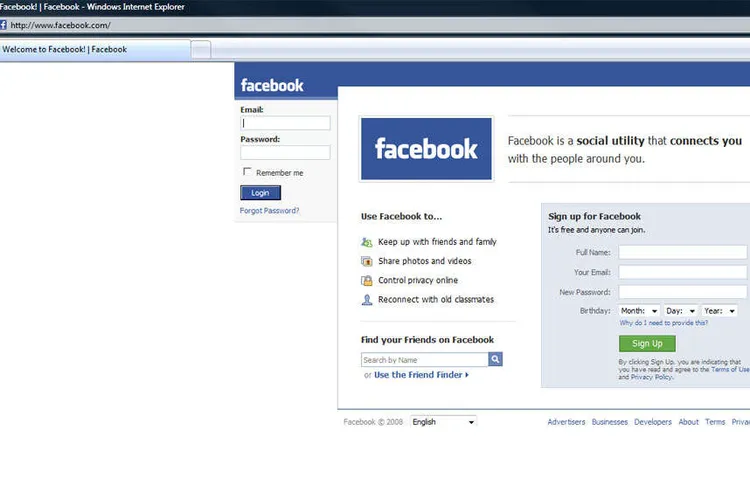
Task: Open the English language selector
Action: pyautogui.click(x=443, y=422)
